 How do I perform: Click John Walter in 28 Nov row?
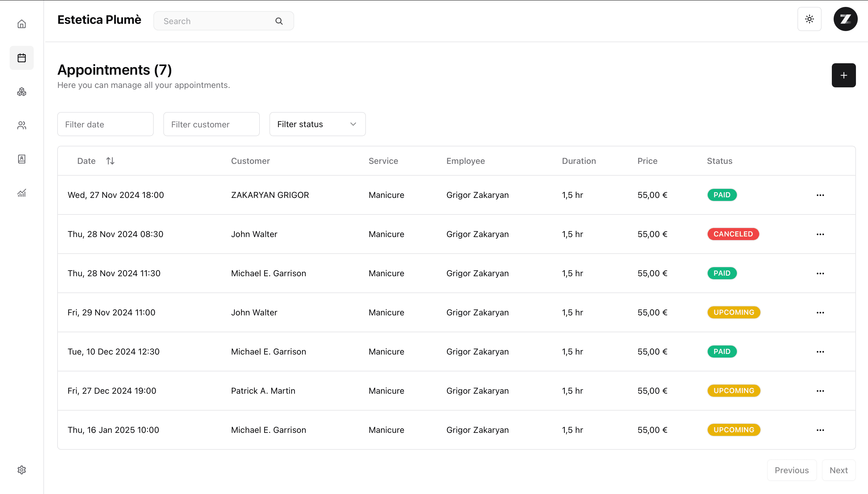[x=254, y=234]
